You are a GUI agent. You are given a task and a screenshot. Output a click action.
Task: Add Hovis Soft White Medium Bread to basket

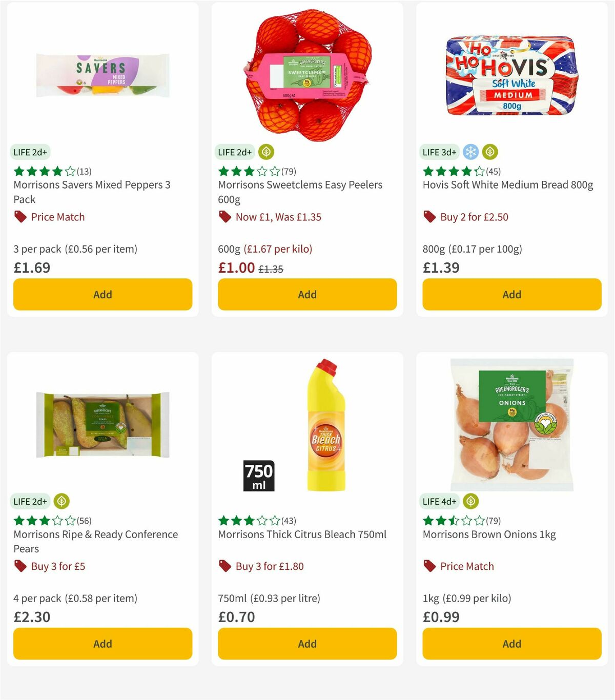[511, 294]
